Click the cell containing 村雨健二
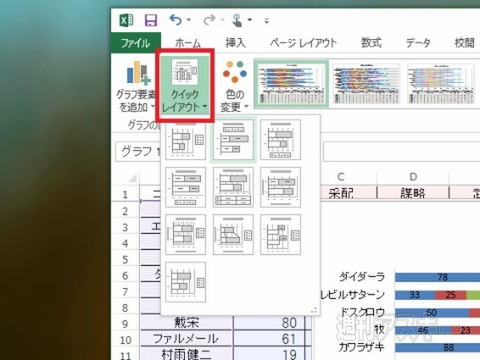Screen dimensions: 480x360 [186, 354]
